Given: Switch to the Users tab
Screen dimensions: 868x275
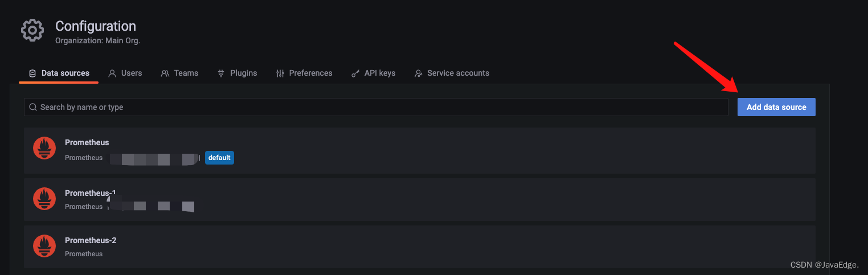Looking at the screenshot, I should coord(125,73).
